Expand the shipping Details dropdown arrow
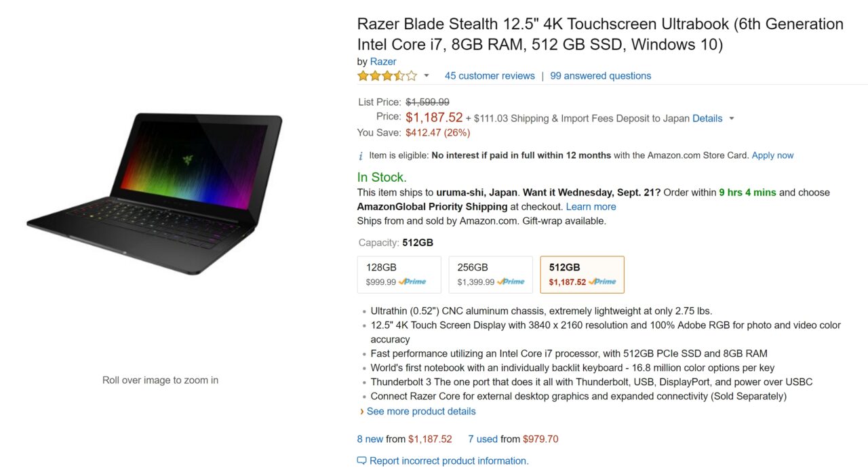The height and width of the screenshot is (470, 868). 731,119
